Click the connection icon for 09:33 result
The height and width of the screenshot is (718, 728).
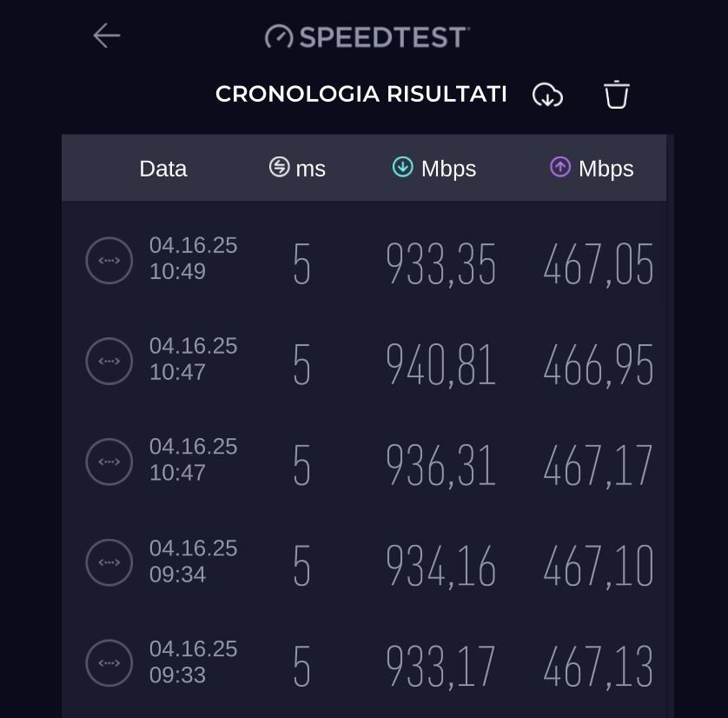[x=109, y=663]
